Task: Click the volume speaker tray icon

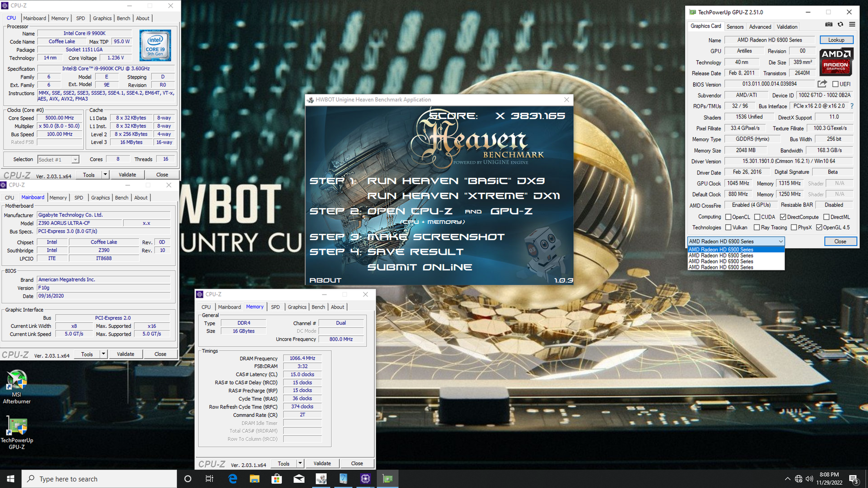Action: (809, 479)
